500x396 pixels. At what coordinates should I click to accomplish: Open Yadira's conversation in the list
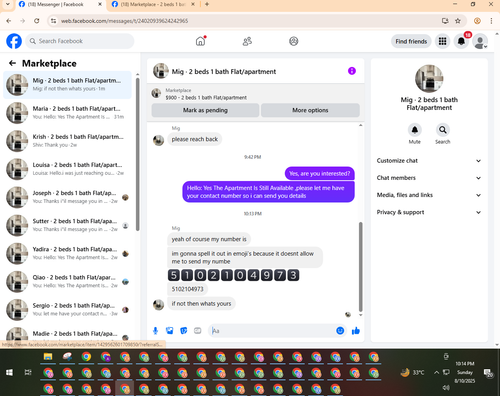coord(68,253)
